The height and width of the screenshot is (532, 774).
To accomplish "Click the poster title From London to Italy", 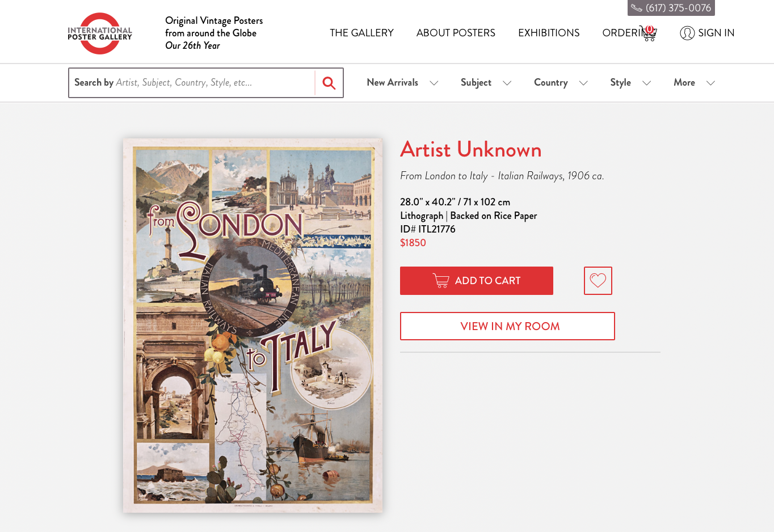I will click(502, 176).
